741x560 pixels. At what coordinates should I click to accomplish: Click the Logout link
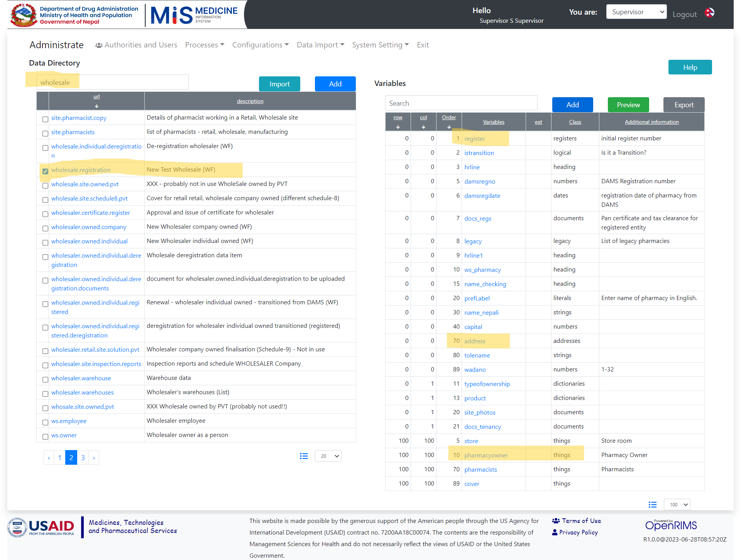(685, 14)
